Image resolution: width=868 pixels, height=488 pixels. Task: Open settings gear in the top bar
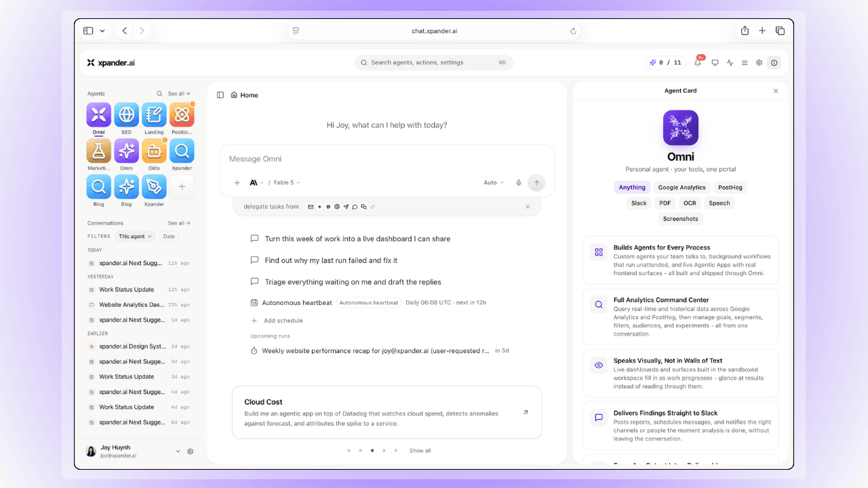click(x=759, y=62)
